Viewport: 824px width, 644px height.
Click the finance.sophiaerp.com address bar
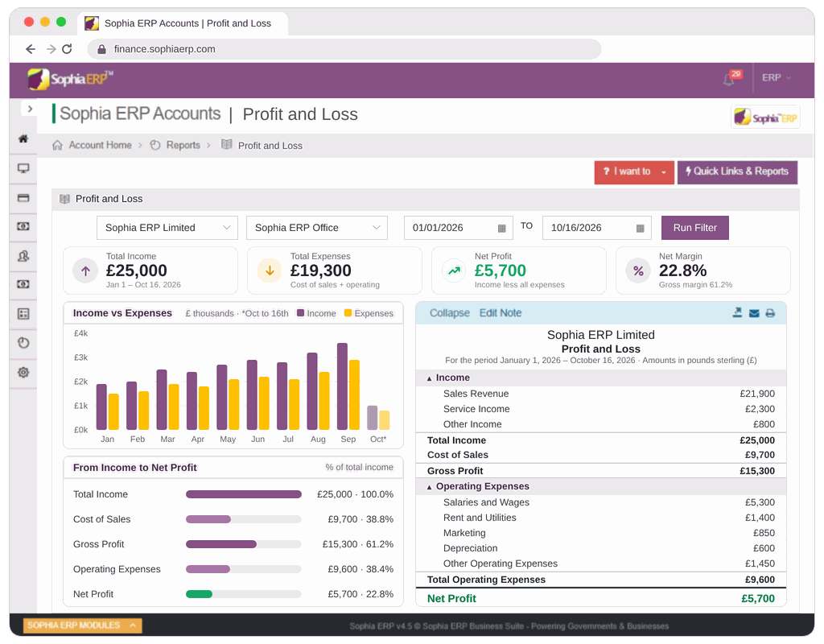click(344, 49)
